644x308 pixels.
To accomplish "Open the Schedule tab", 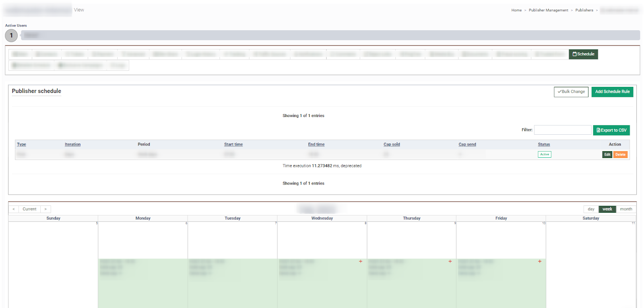I will point(583,54).
